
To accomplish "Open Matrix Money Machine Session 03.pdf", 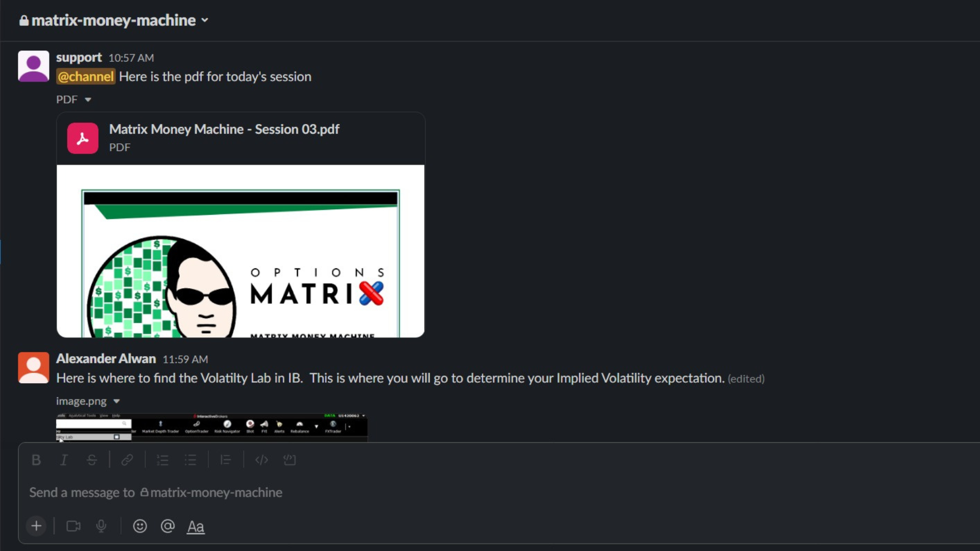I will click(x=224, y=130).
